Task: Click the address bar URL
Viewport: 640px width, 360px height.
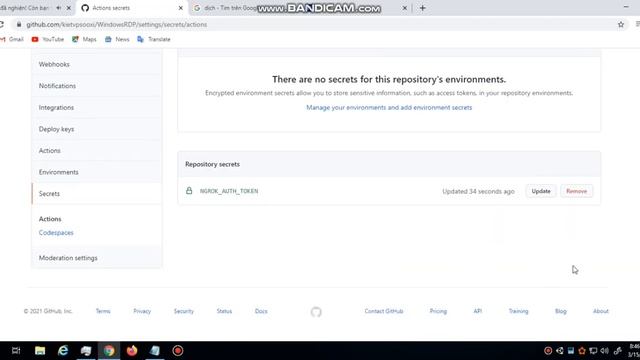Action: [x=116, y=24]
